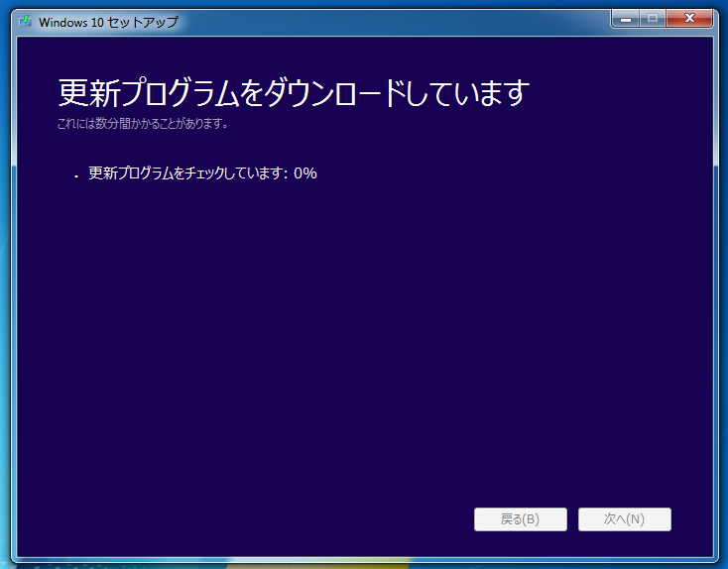Click the text これには数分間かかることがあります。
Viewport: 728px width, 569px height.
tap(143, 124)
